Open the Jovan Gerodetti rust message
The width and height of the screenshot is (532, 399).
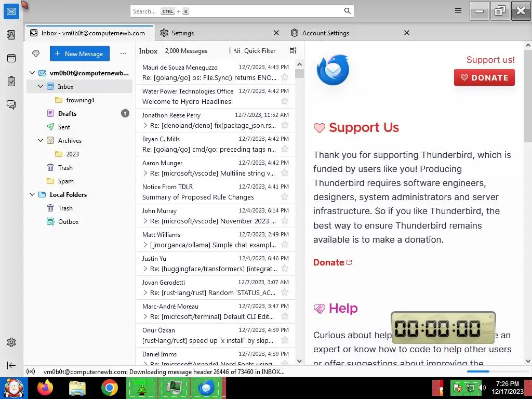216,287
